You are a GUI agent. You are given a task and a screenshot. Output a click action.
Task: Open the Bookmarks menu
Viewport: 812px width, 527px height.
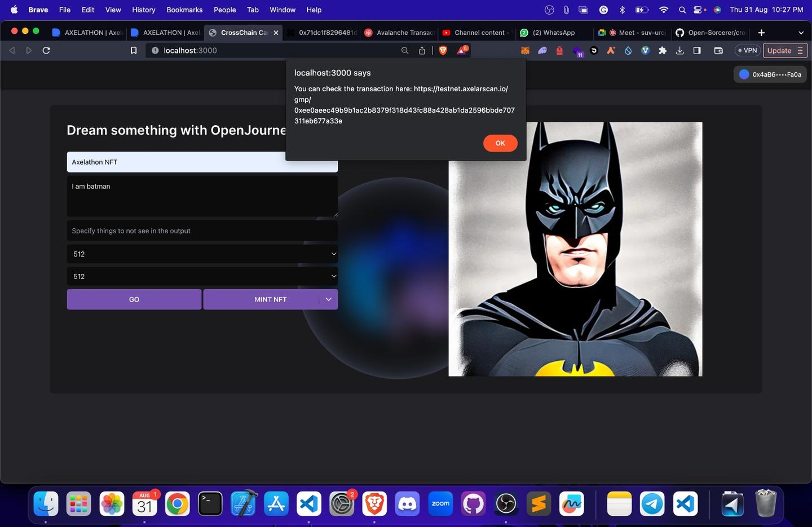point(184,10)
